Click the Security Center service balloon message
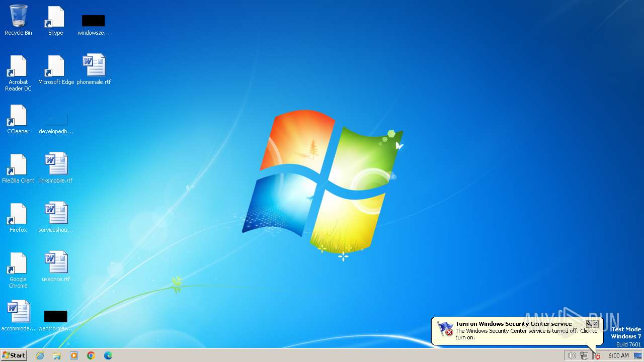Viewport: 644px width, 362px height. (x=526, y=334)
